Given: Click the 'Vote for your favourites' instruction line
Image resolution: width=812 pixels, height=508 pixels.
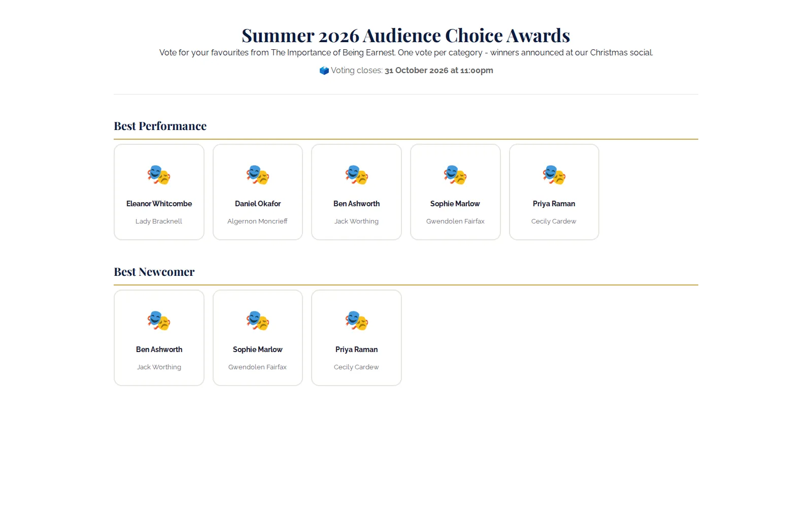Looking at the screenshot, I should [x=406, y=53].
